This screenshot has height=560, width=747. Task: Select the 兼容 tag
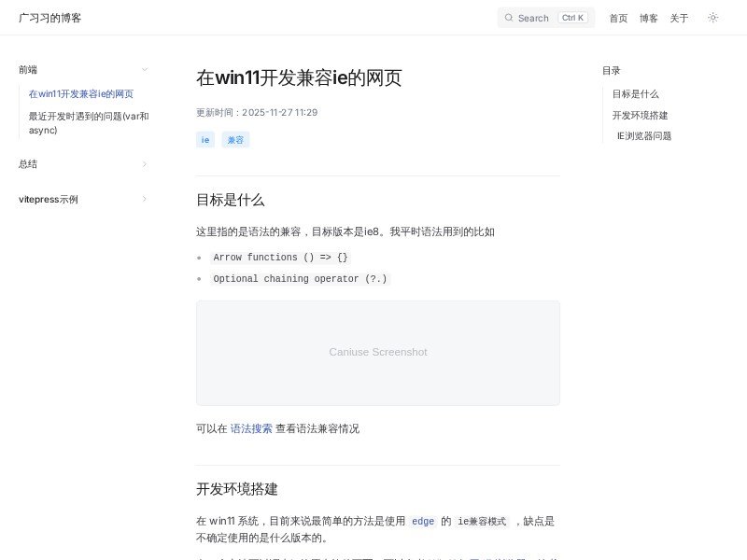[x=235, y=140]
